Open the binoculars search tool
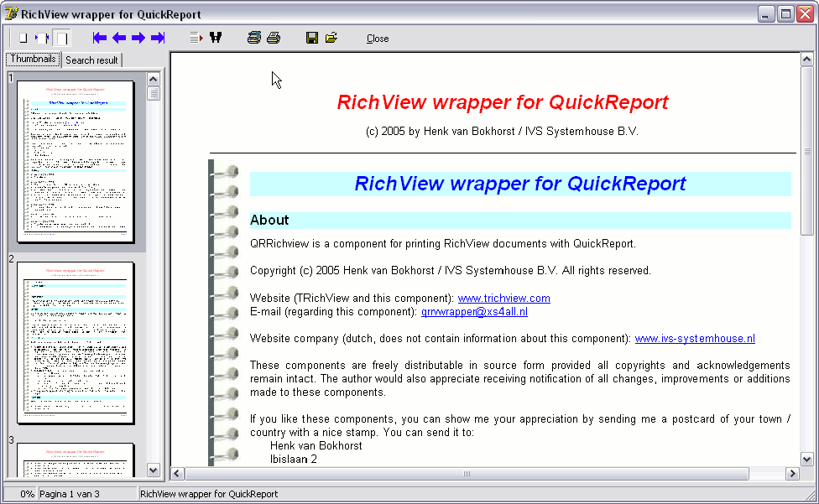Image resolution: width=819 pixels, height=504 pixels. (216, 38)
